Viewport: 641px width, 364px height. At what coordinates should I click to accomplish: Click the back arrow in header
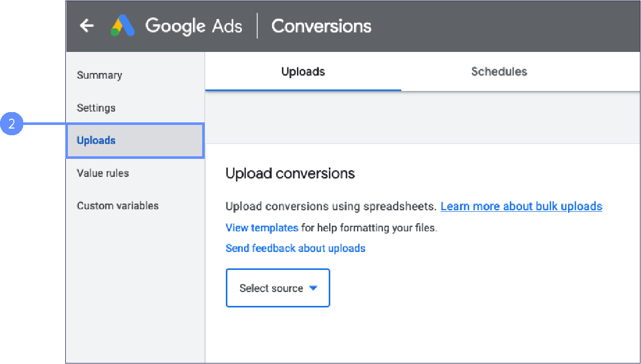pos(86,26)
